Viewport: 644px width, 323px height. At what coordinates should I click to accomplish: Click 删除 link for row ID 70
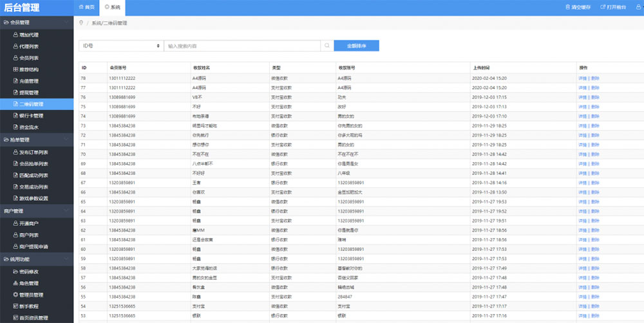click(x=595, y=154)
